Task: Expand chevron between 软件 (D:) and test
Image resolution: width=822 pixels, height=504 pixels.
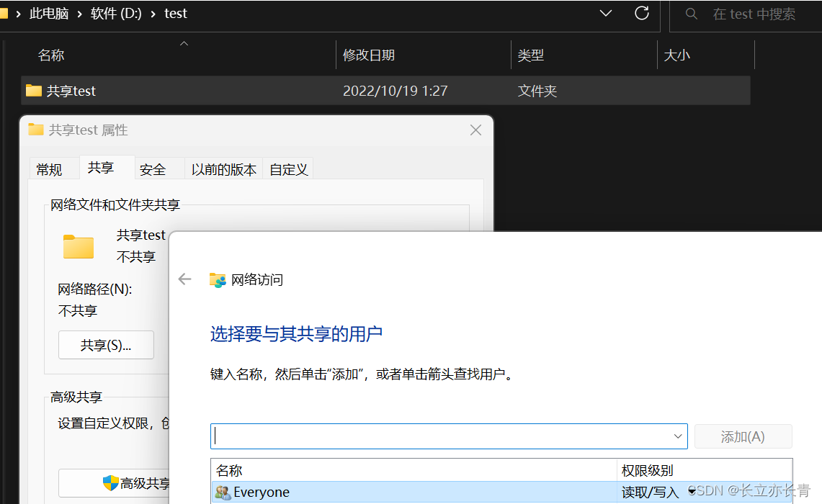Action: [153, 14]
